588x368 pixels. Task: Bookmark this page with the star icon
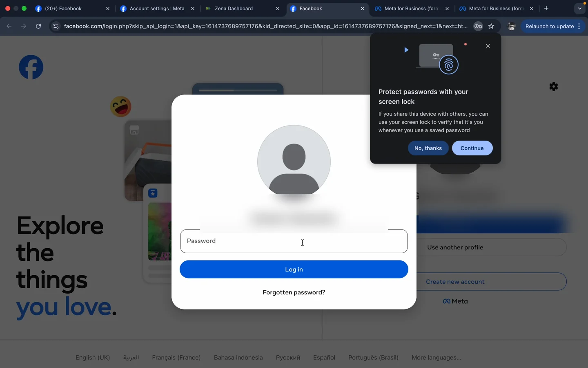point(491,26)
